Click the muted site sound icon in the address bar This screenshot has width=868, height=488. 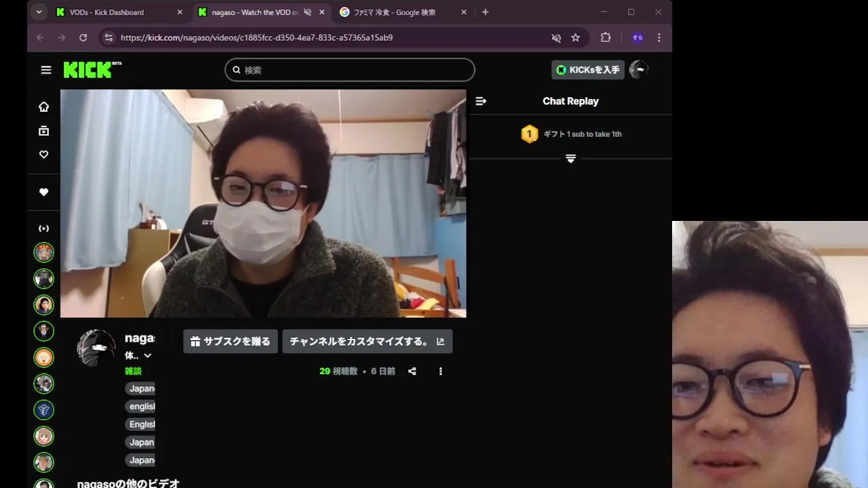point(556,38)
